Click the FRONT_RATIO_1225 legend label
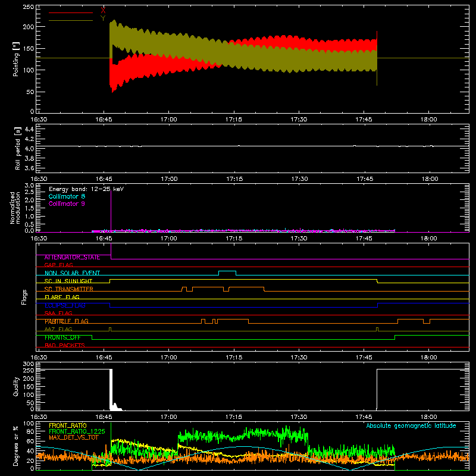476x476 pixels. 77,431
